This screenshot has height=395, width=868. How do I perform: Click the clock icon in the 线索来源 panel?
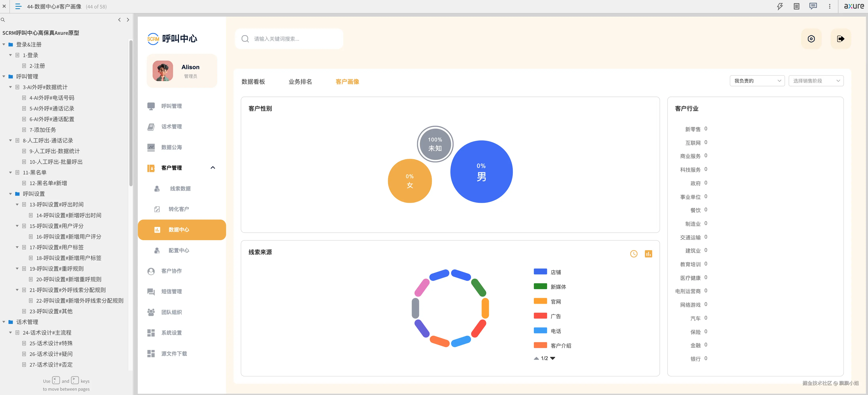click(x=633, y=254)
